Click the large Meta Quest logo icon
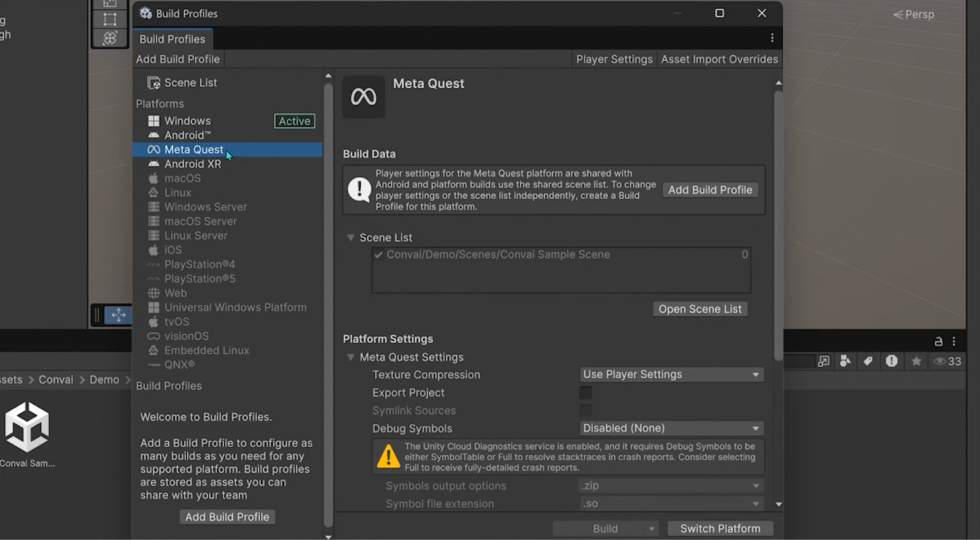The image size is (980, 540). pos(364,97)
